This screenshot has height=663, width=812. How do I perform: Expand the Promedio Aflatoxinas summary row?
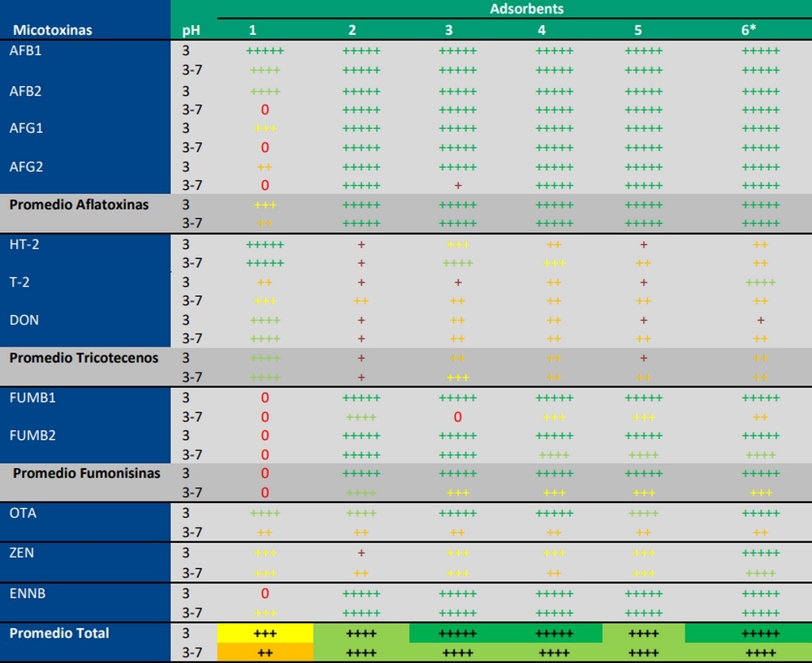click(81, 204)
